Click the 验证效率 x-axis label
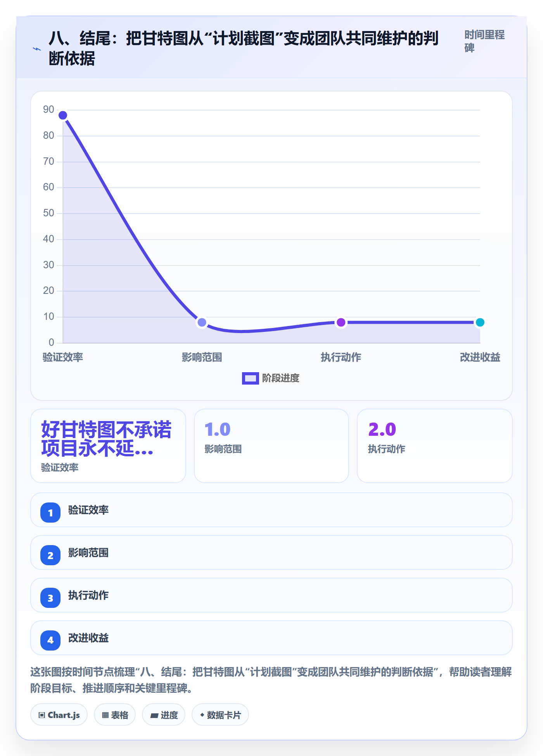Viewport: 543px width, 756px height. tap(63, 357)
